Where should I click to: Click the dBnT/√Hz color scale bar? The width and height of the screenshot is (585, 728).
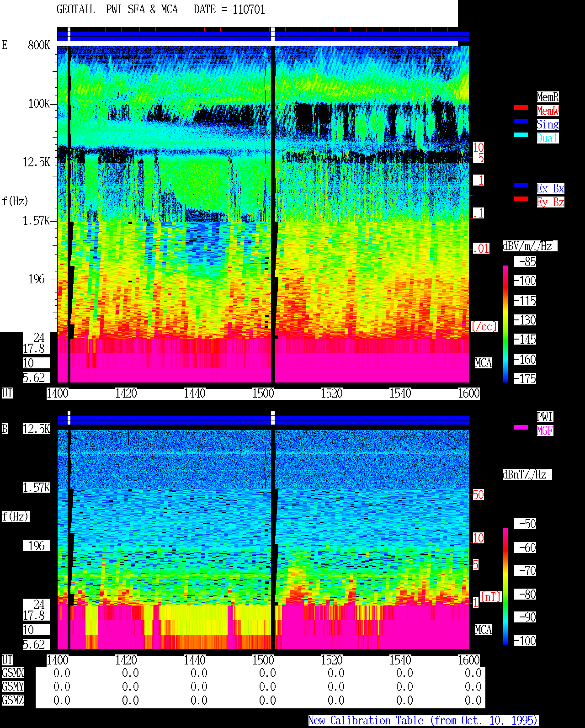point(505,586)
